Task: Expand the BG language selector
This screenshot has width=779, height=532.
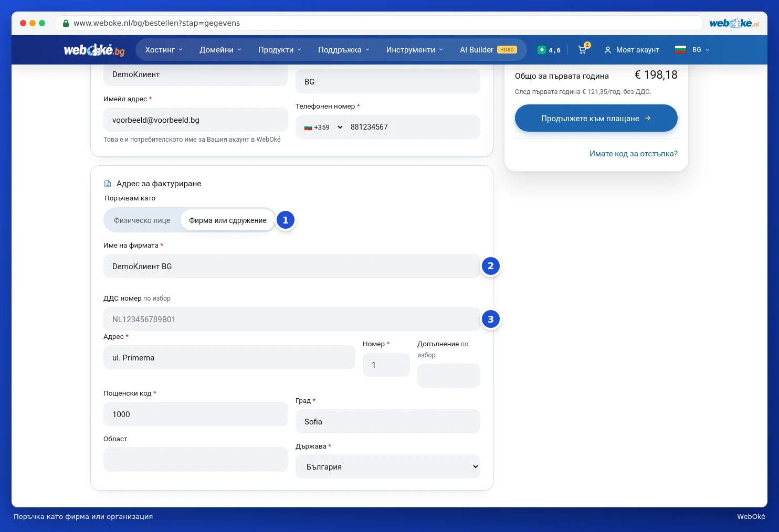Action: tap(701, 50)
